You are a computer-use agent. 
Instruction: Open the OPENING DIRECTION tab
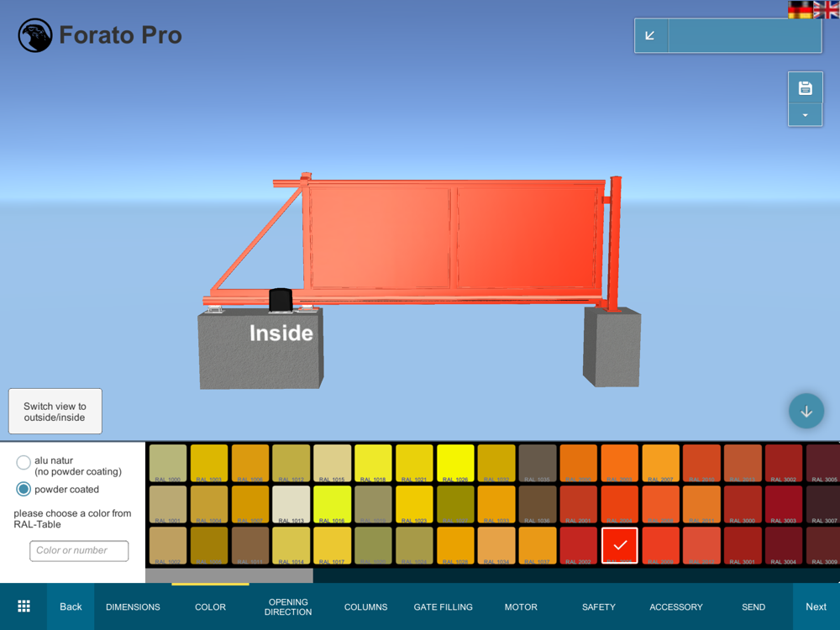tap(288, 607)
